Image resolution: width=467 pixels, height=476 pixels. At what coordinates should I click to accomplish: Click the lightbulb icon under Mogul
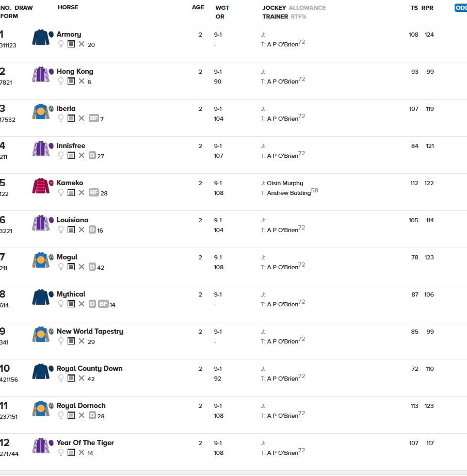(61, 267)
